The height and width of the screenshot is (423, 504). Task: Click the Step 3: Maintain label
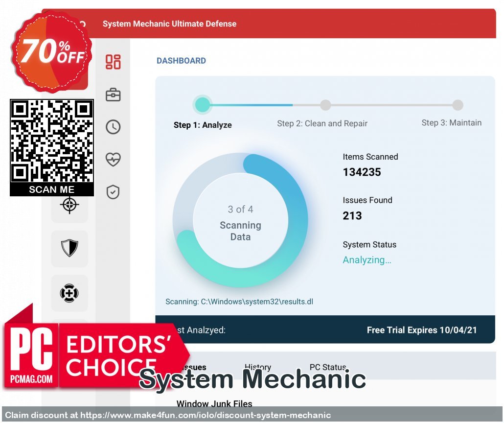[x=451, y=122]
